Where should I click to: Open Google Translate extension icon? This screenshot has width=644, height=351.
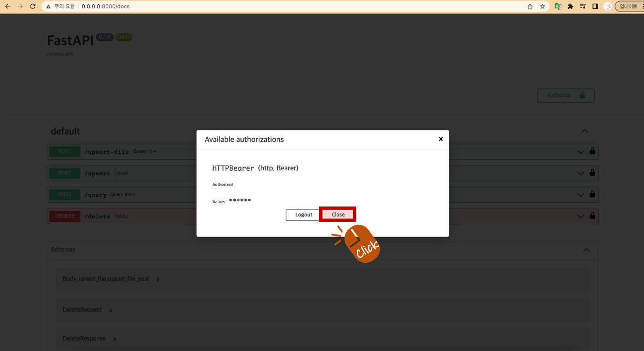558,6
